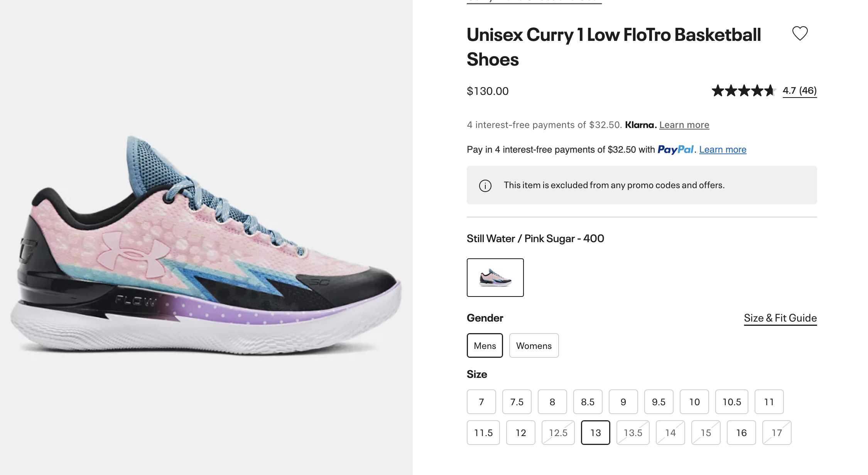Viewport: 868px width, 475px height.
Task: Select the Still Water / Pink Sugar color swatch
Action: click(x=495, y=278)
